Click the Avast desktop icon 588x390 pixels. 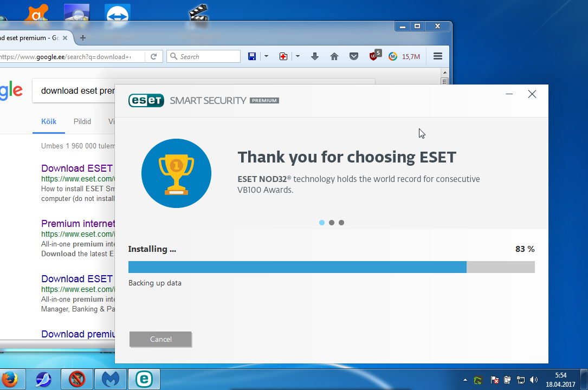click(36, 14)
